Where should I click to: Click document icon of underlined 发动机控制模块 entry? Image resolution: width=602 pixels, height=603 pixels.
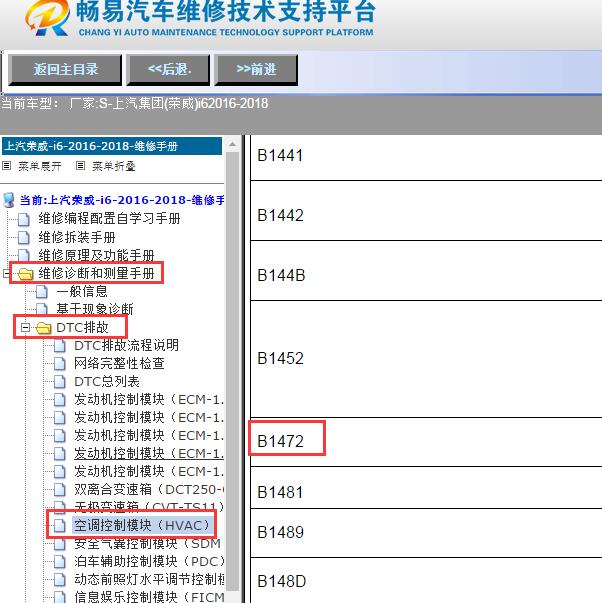coord(60,454)
